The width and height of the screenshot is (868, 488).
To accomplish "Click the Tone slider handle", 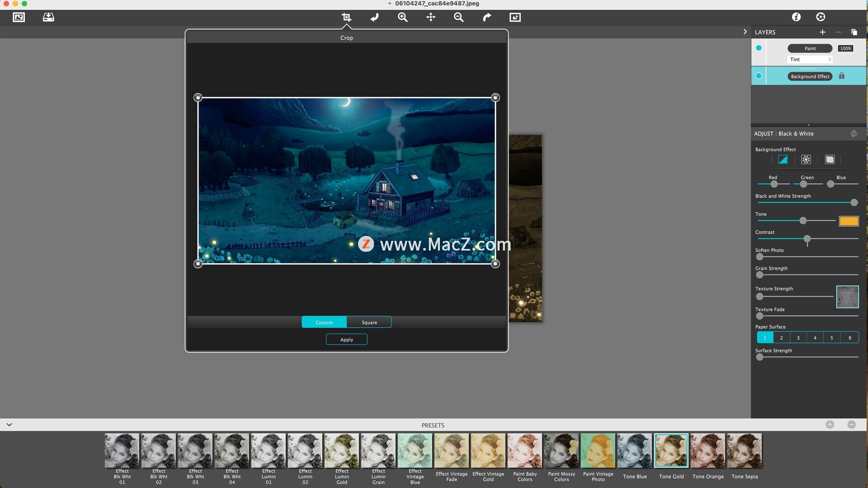I will (x=803, y=221).
